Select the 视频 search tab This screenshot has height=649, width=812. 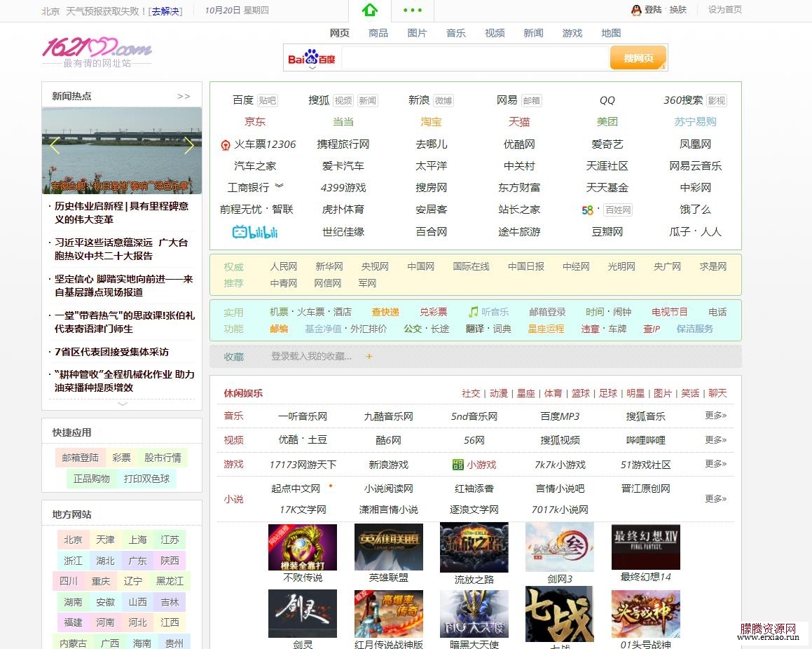[495, 33]
